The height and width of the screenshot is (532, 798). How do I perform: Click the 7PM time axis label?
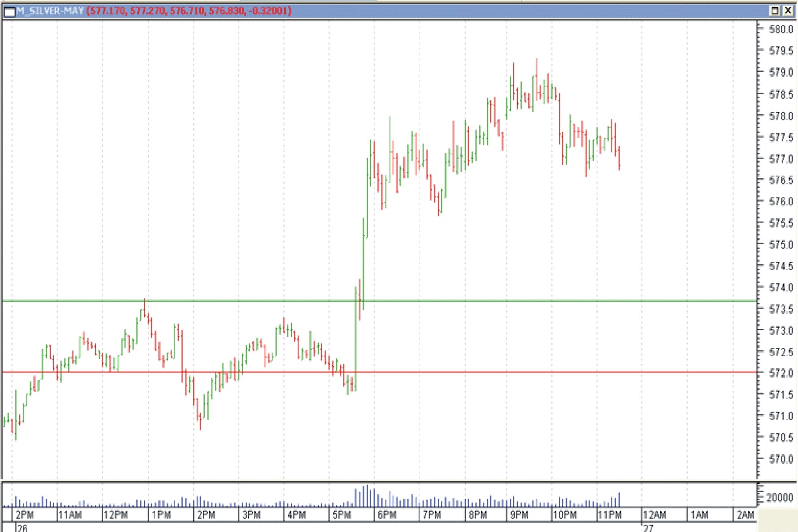[432, 515]
